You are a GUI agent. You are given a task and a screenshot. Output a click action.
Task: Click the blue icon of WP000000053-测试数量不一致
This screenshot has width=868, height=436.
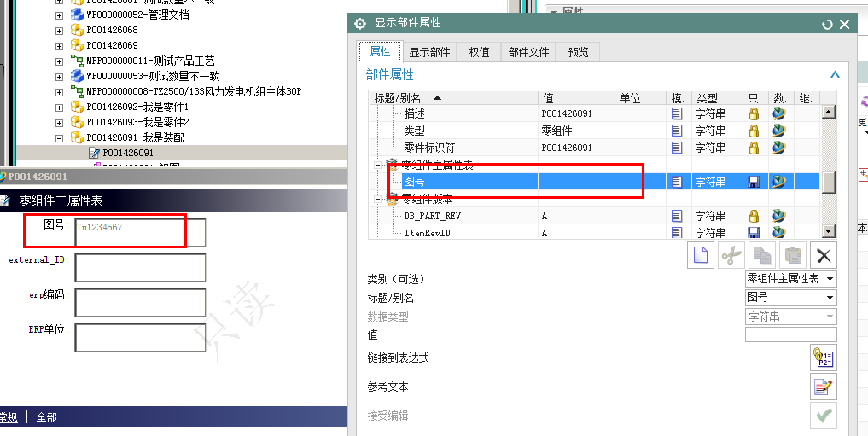[x=77, y=76]
